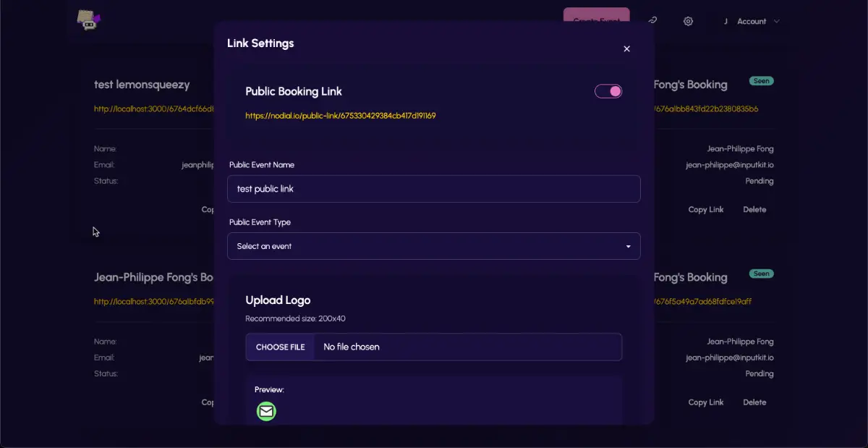Click the Public Event Name input field
The height and width of the screenshot is (448, 868).
pos(433,189)
